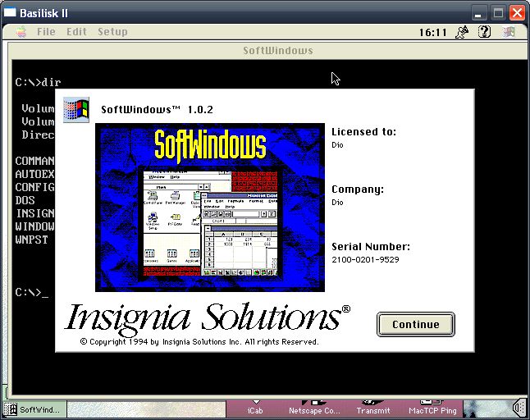Click the running-man icon in the menu bar
The width and height of the screenshot is (530, 420).
pyautogui.click(x=462, y=32)
